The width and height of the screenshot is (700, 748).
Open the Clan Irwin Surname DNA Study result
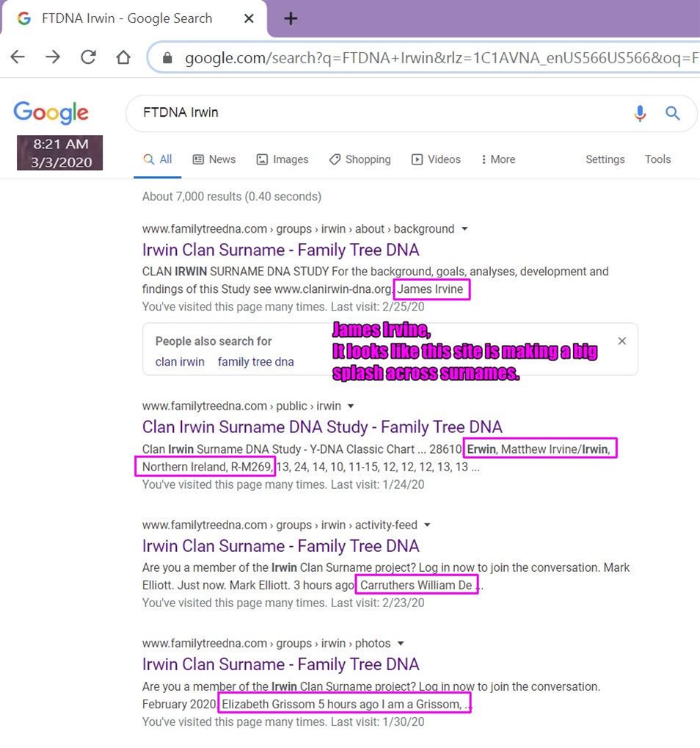point(322,427)
